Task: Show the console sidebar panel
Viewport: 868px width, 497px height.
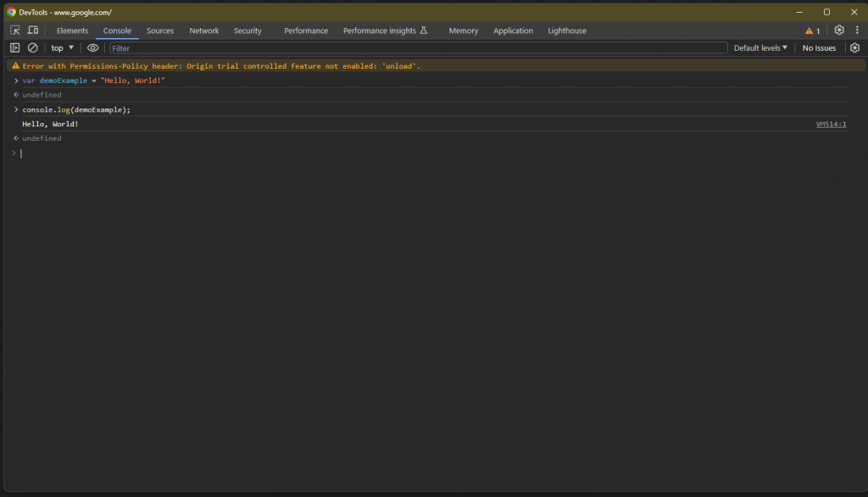Action: (x=15, y=48)
